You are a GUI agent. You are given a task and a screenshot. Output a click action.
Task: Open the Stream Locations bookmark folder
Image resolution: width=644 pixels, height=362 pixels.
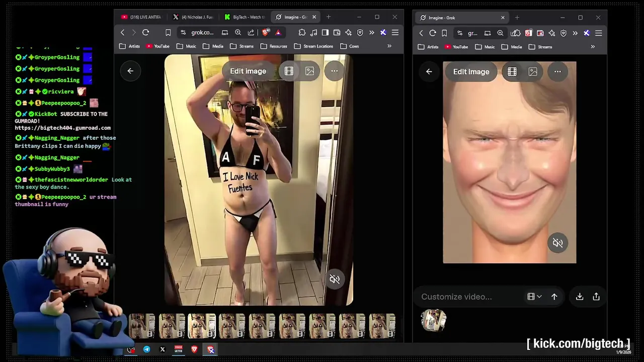pos(313,46)
